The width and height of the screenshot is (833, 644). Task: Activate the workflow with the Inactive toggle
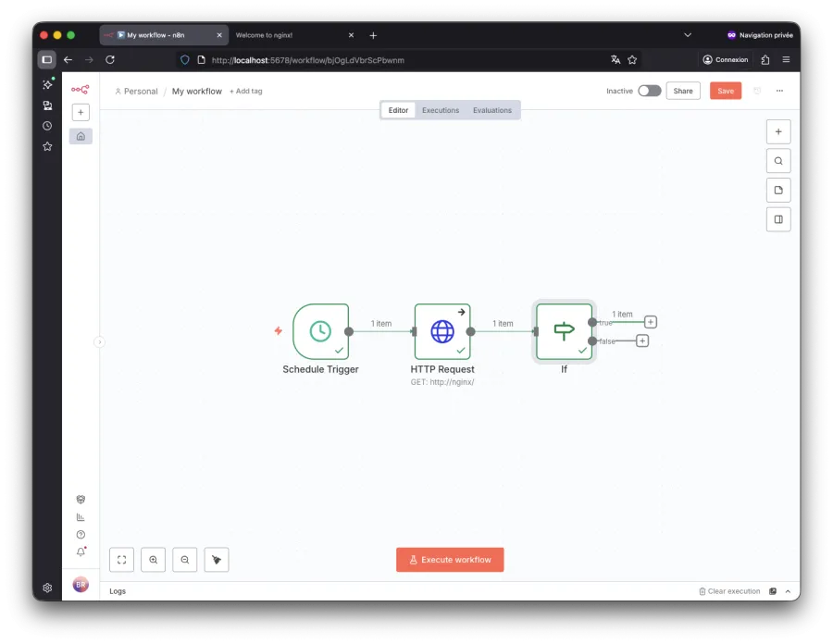(649, 91)
